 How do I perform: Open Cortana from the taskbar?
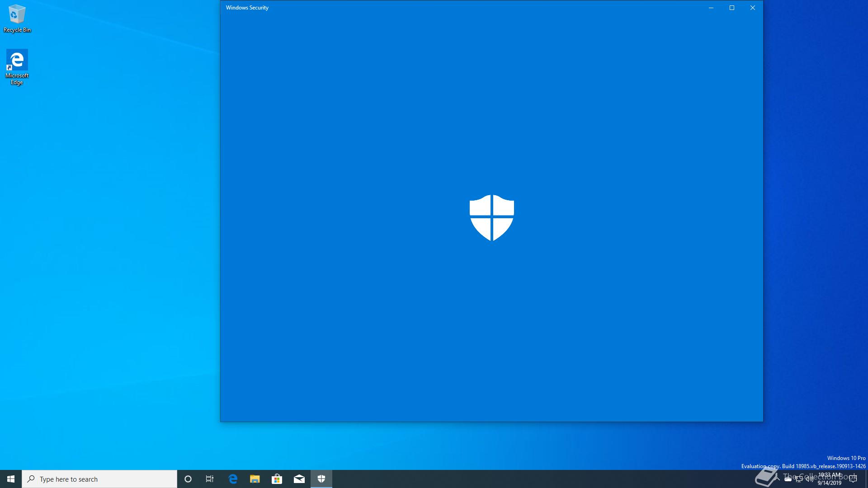click(188, 479)
